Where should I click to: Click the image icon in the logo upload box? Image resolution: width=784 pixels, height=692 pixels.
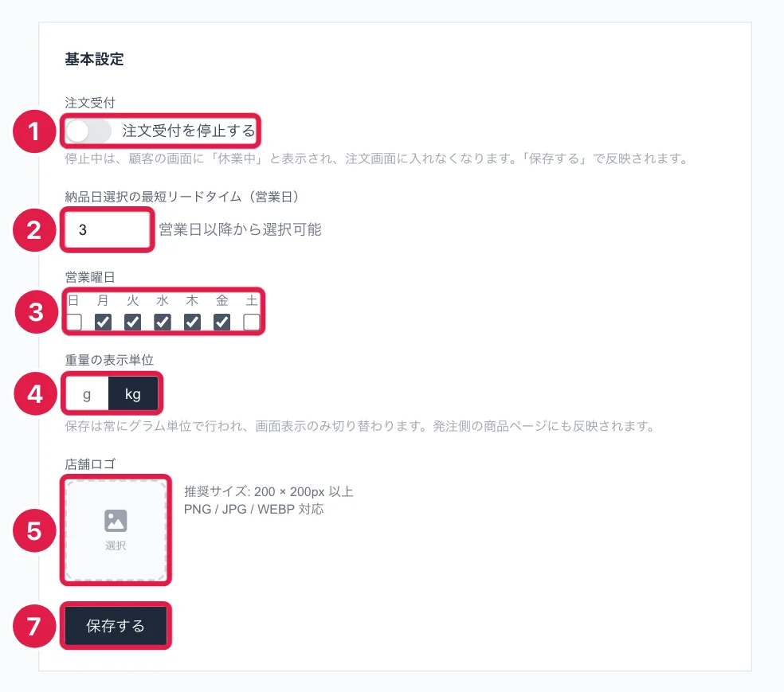tap(116, 521)
